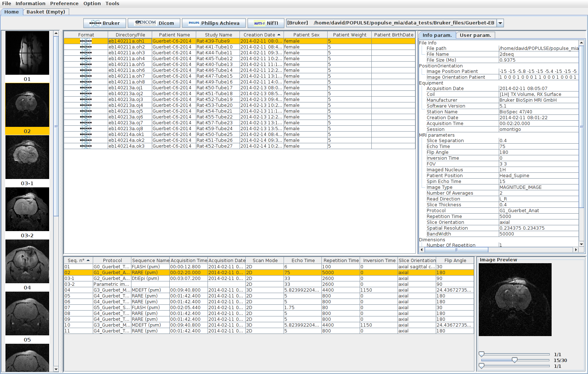
Task: Open the Information menu
Action: click(x=30, y=3)
